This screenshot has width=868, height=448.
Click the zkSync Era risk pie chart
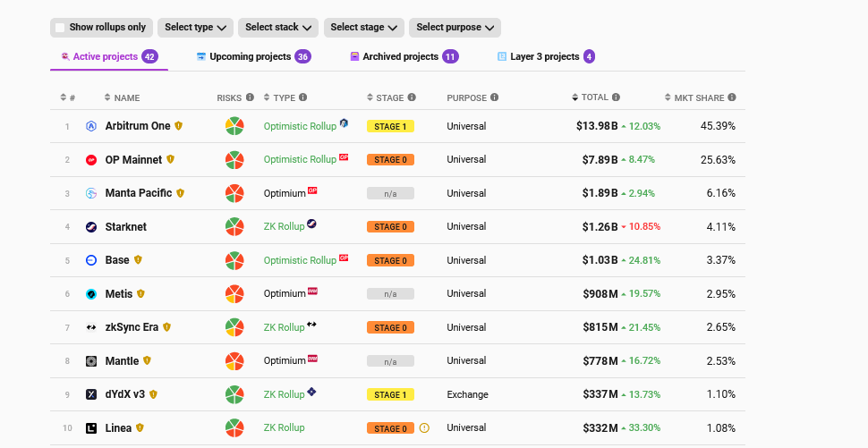(234, 327)
